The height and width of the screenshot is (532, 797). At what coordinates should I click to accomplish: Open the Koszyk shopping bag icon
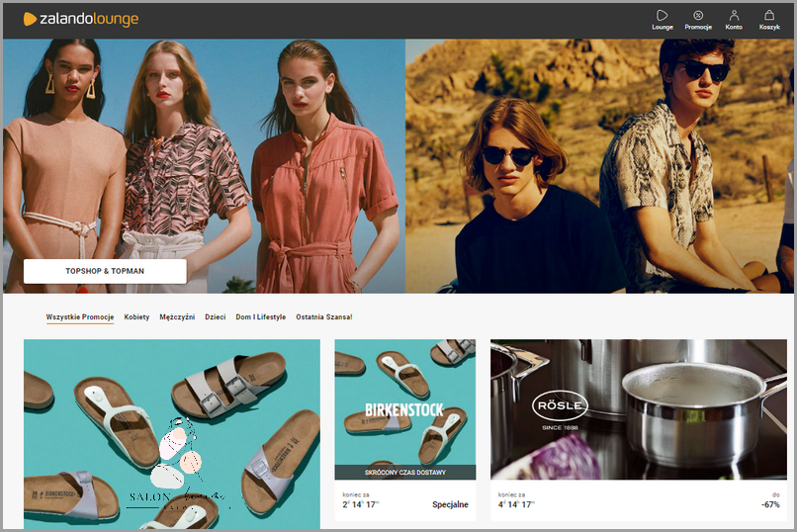(x=769, y=20)
